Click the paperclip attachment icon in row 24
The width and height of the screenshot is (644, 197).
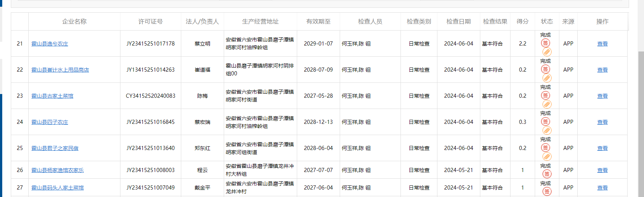point(547,130)
